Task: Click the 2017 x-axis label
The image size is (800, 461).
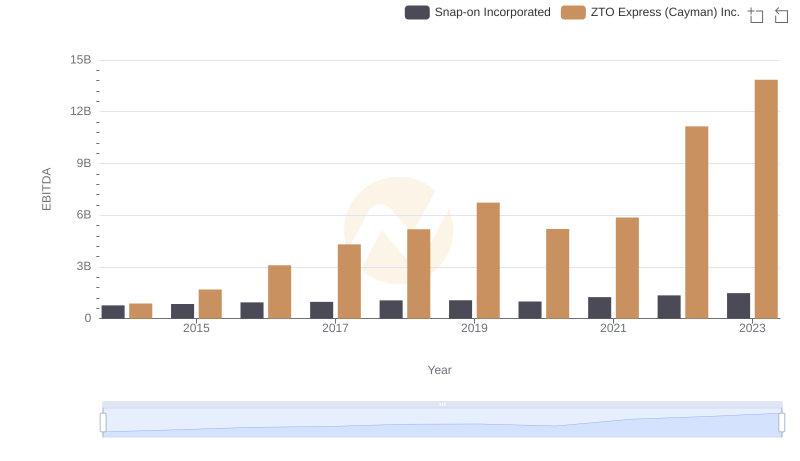Action: 335,328
